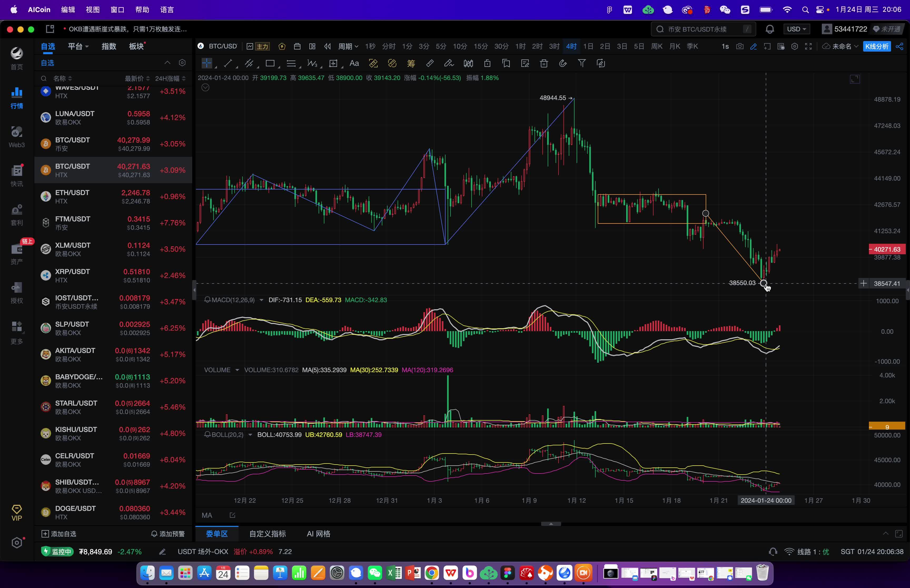Select the horizontal lines drawing tool
910x588 pixels.
coord(291,63)
